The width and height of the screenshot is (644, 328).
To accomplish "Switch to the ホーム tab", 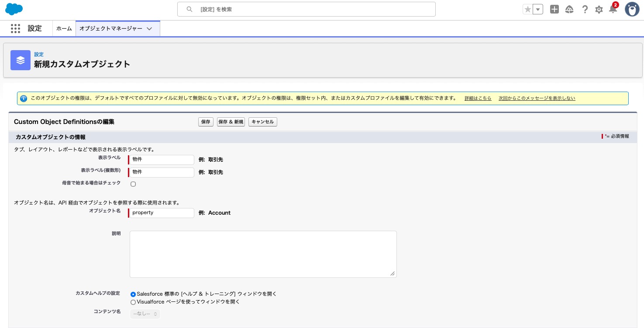I will 64,28.
